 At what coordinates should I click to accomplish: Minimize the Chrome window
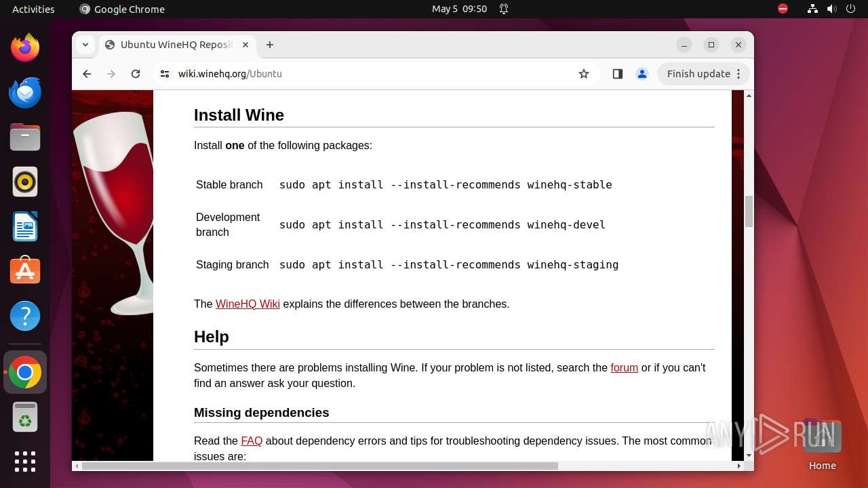[x=684, y=45]
